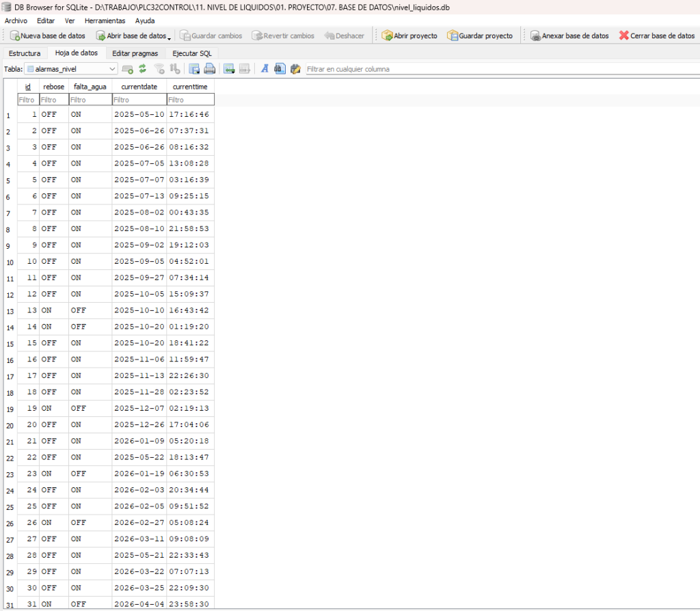Select the cell with date 2025-10-10

coord(139,311)
